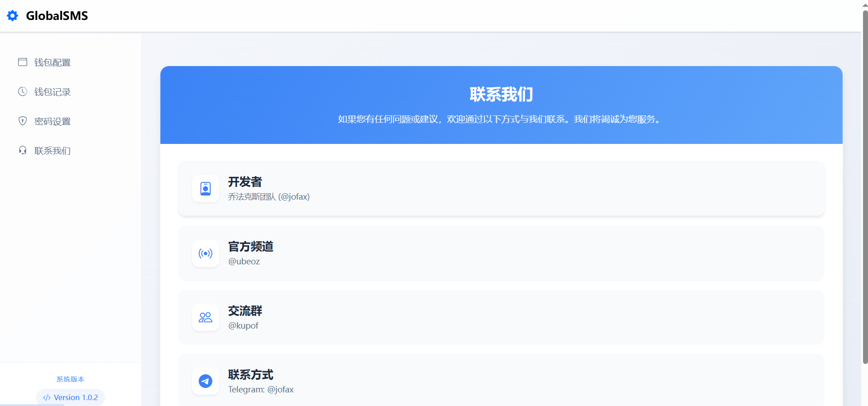Click the 官方频道 heading
The width and height of the screenshot is (868, 406).
pos(251,247)
